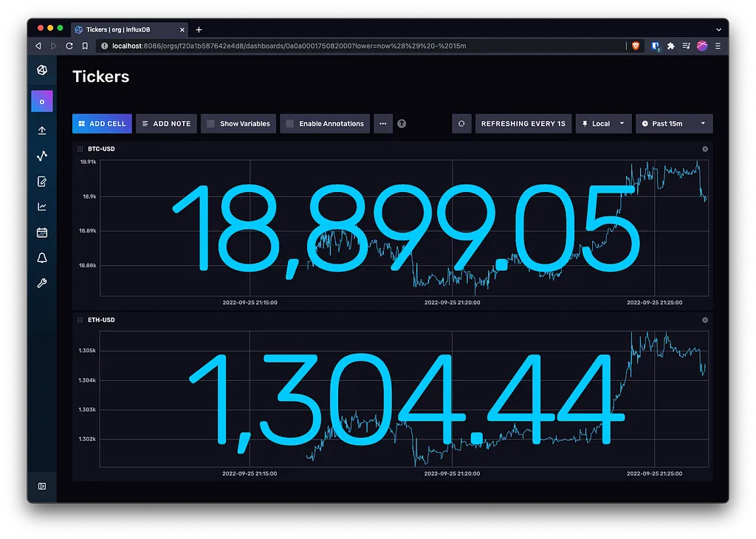Viewport: 756px width, 539px height.
Task: Click the BTC-USD cell title
Action: tap(101, 149)
